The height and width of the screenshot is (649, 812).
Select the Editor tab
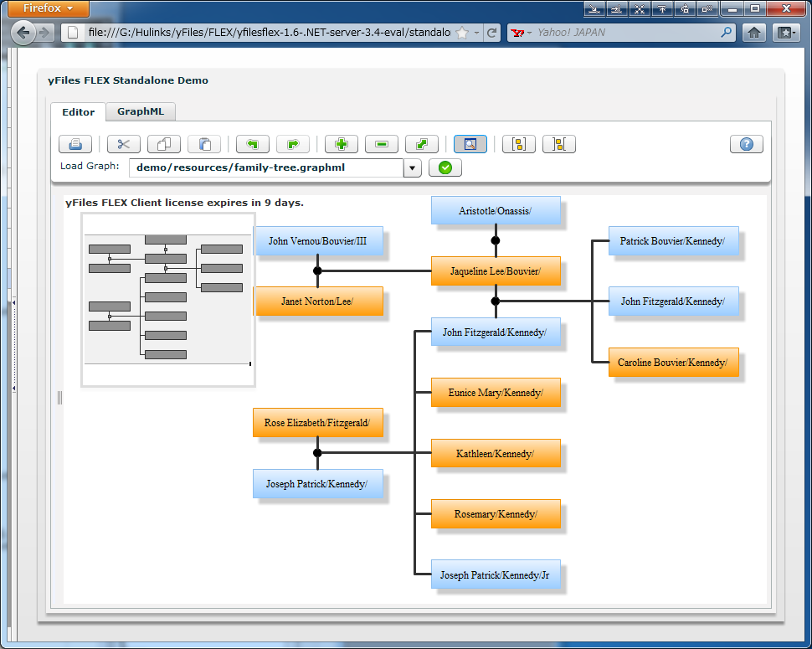point(78,112)
